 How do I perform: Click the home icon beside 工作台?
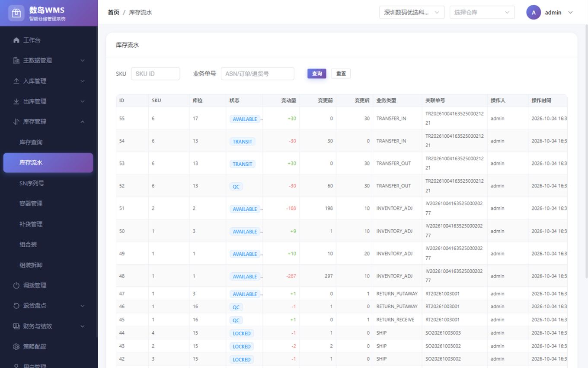click(x=16, y=40)
